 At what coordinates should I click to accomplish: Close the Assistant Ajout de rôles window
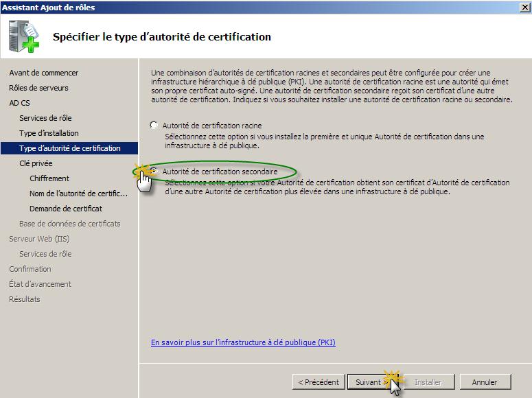click(x=525, y=7)
